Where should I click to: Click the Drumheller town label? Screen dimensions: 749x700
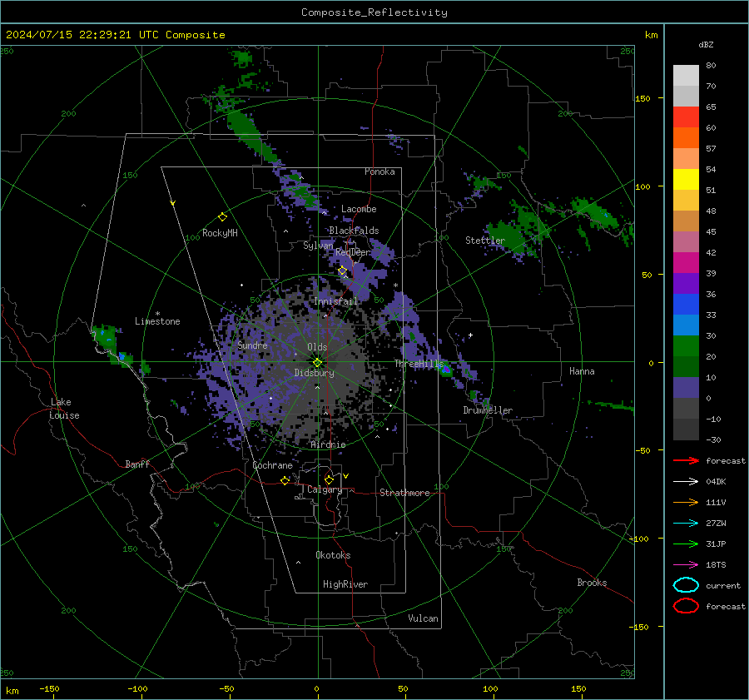click(488, 410)
